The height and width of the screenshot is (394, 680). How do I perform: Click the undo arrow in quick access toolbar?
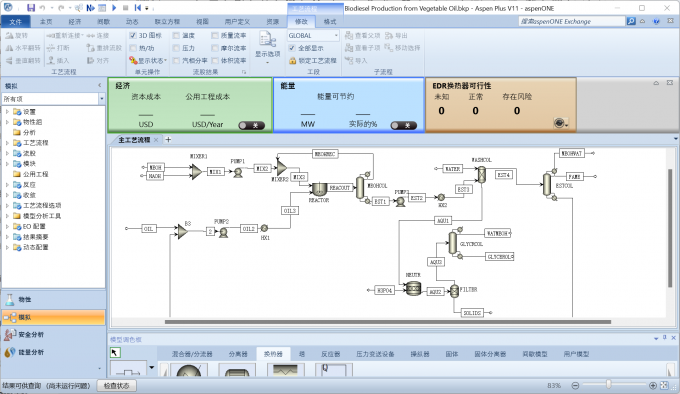tap(42, 8)
